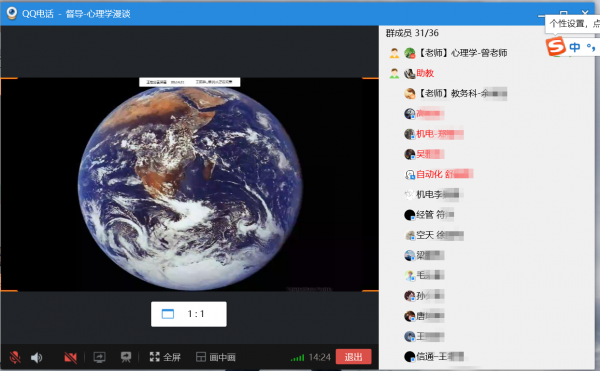Select 【老师】心理学-曾老师 in member list
The width and height of the screenshot is (600, 371).
point(455,53)
